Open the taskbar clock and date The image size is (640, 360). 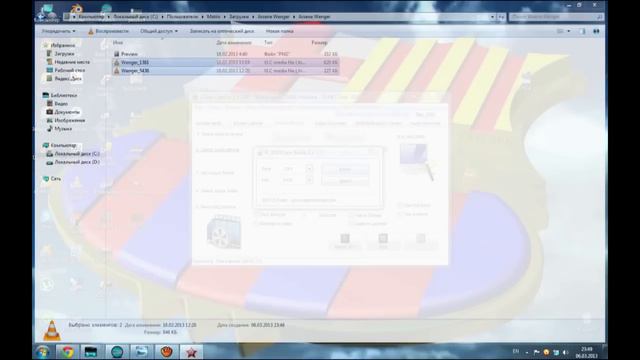(587, 352)
